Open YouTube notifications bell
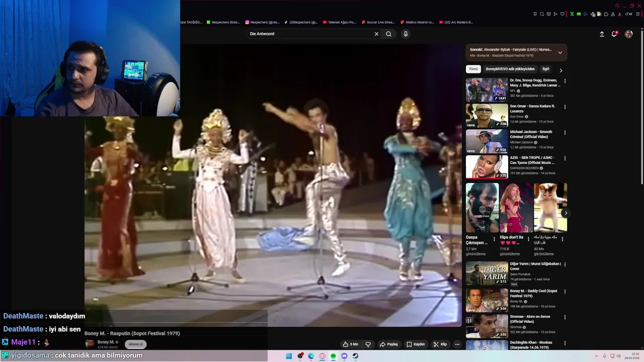This screenshot has height=362, width=644. [x=614, y=34]
